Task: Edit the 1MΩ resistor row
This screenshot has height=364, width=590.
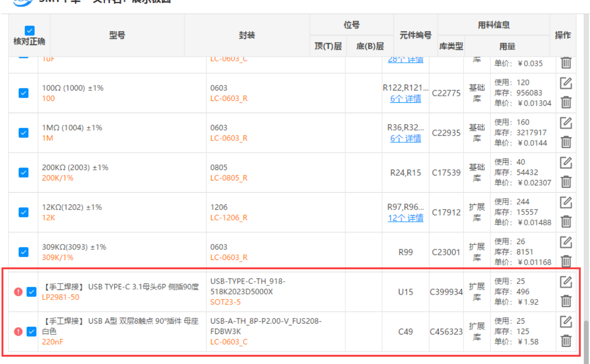Action: click(x=565, y=123)
